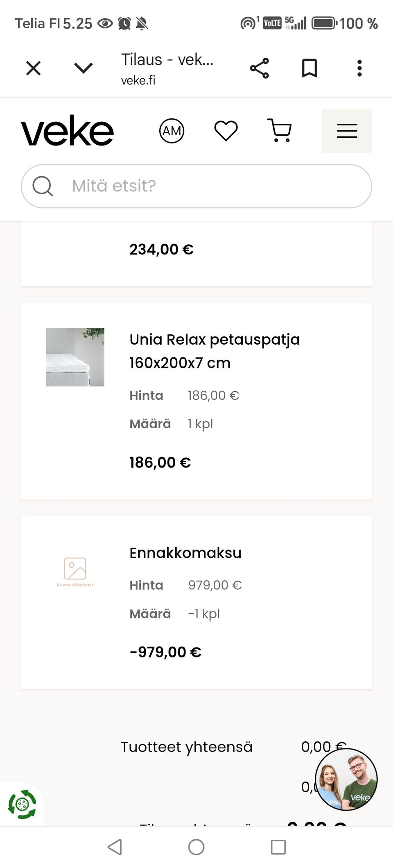Open Unia Relax petauspatja product thumbnail
This screenshot has height=868, width=393.
(x=75, y=357)
